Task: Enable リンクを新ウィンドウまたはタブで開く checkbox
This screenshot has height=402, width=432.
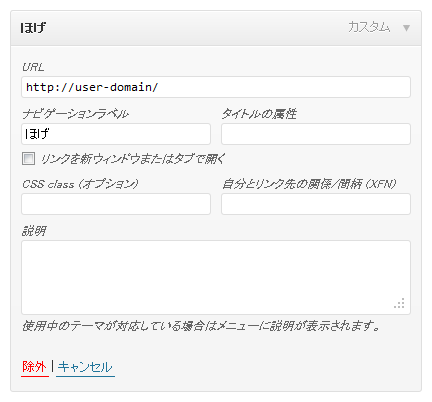Action: [28, 159]
